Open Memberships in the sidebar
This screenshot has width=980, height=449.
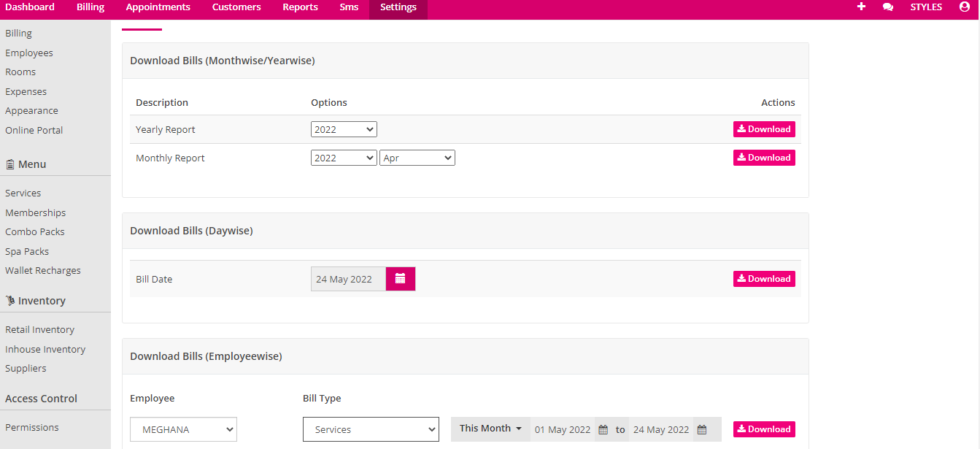(x=36, y=212)
